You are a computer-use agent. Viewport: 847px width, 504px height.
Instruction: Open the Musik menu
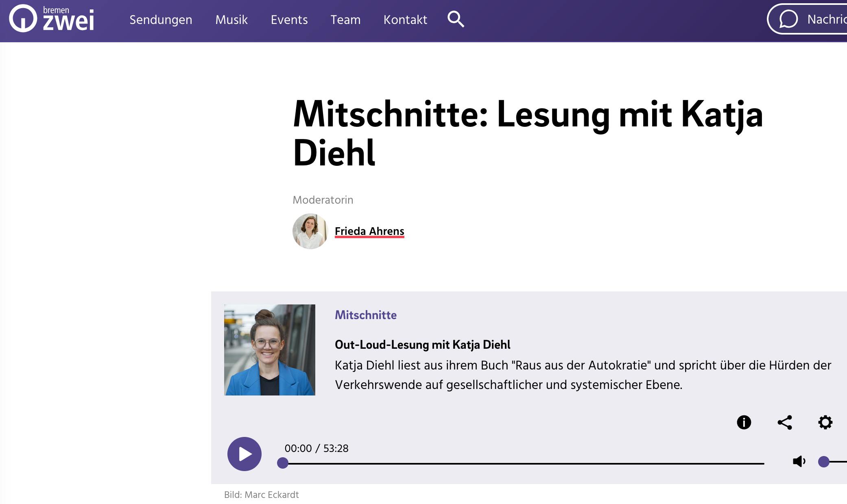tap(231, 20)
